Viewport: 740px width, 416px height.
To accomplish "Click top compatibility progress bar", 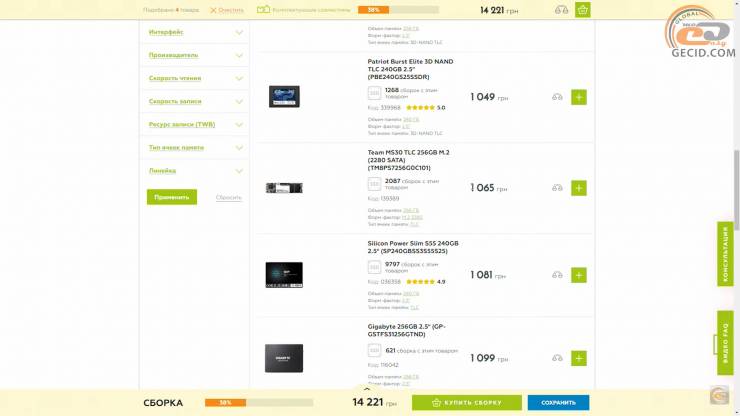I will [398, 10].
